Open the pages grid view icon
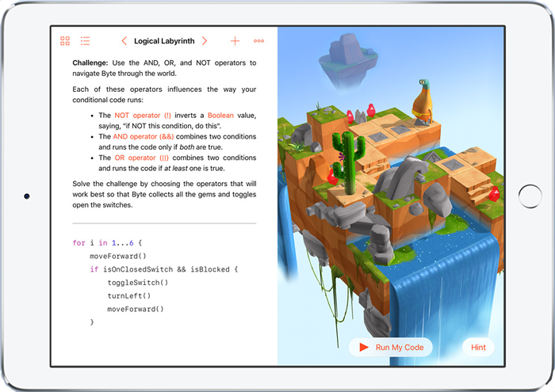The image size is (555, 392). [x=65, y=41]
